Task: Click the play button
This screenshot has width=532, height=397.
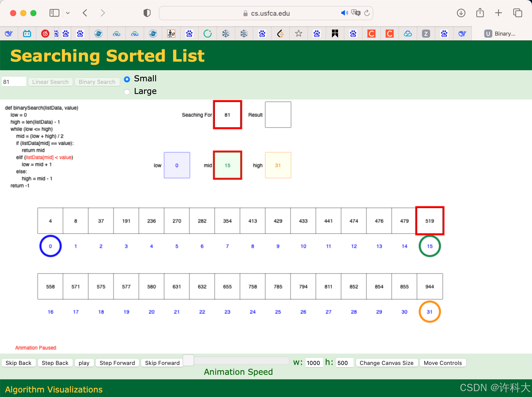Action: tap(84, 363)
